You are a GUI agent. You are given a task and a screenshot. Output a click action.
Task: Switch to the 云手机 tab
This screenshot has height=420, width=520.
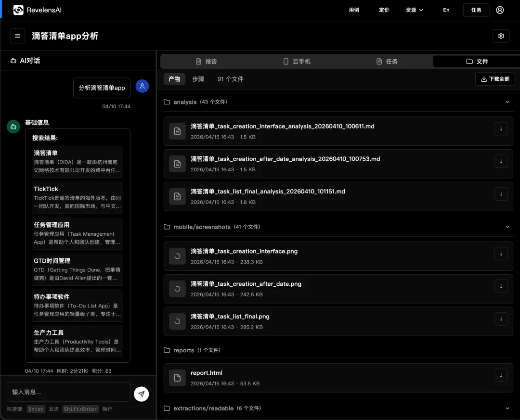297,61
